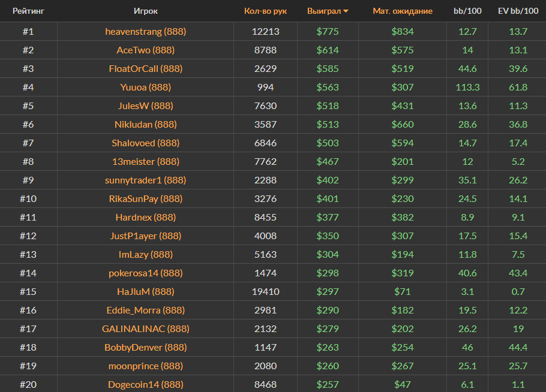The width and height of the screenshot is (546, 392).
Task: Click the bb/100 column header
Action: [x=466, y=11]
